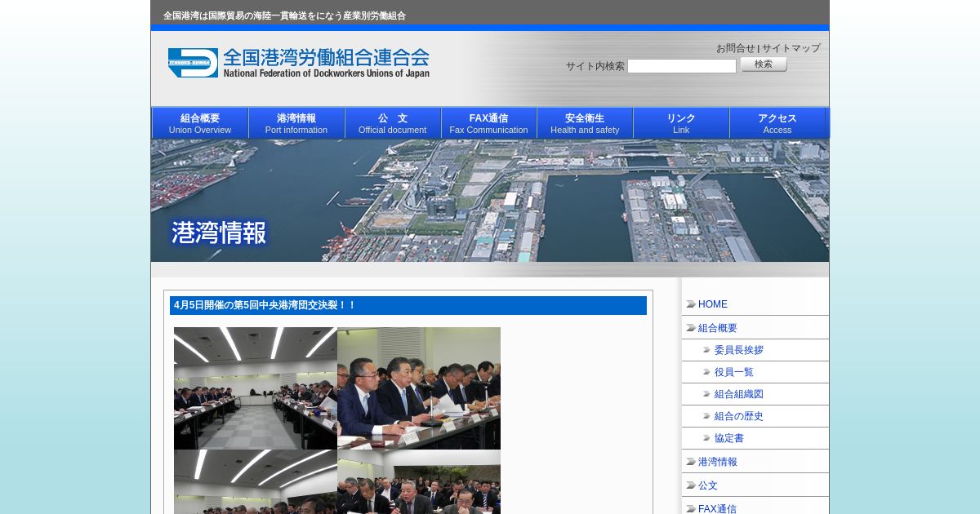Click the meeting room wide-view photo
The width and height of the screenshot is (980, 514).
(x=256, y=388)
